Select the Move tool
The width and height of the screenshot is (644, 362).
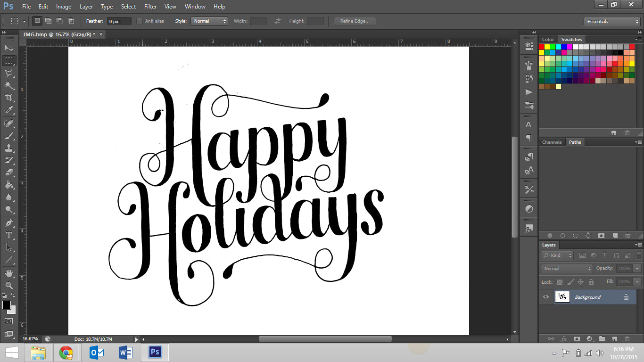coord(9,48)
